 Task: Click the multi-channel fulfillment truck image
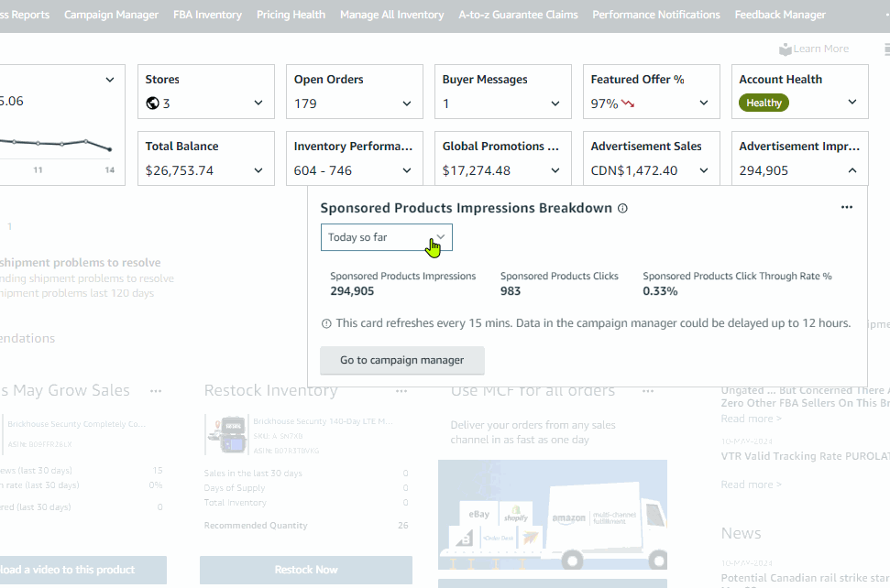[553, 515]
